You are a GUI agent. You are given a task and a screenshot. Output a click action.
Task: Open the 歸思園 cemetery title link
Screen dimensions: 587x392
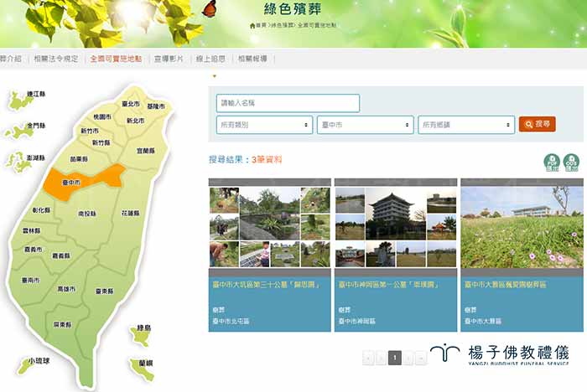click(267, 285)
